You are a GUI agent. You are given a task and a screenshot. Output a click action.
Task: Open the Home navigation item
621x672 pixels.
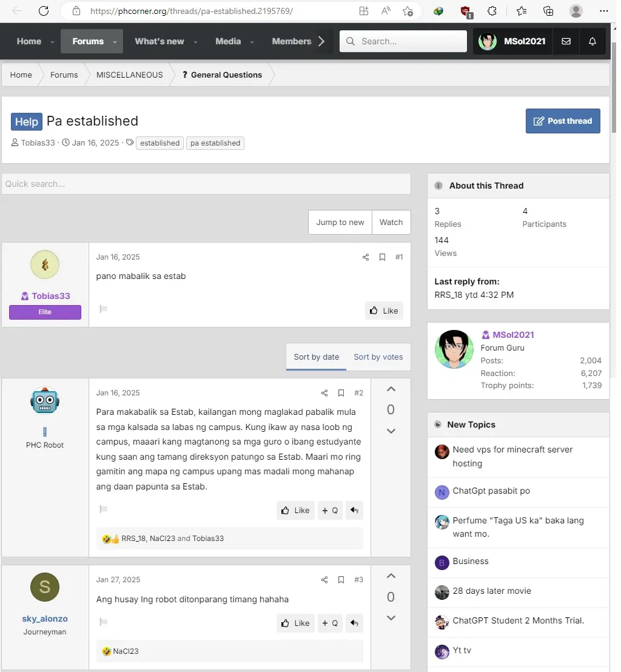(29, 41)
